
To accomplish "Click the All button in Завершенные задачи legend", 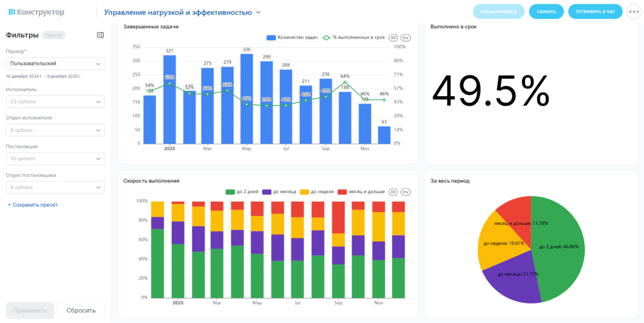I will [393, 38].
